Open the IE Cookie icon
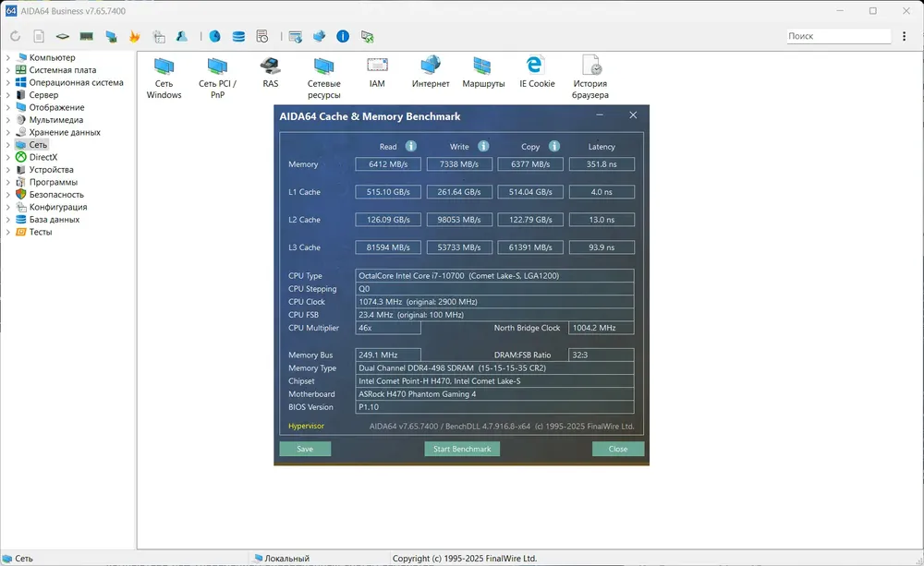The image size is (924, 566). tap(537, 72)
